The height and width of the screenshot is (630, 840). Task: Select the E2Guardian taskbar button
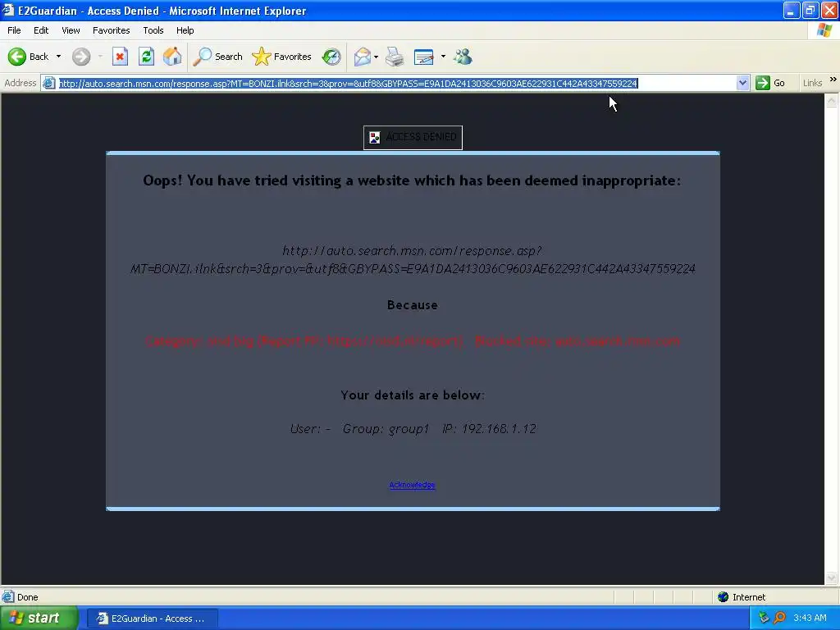point(152,619)
